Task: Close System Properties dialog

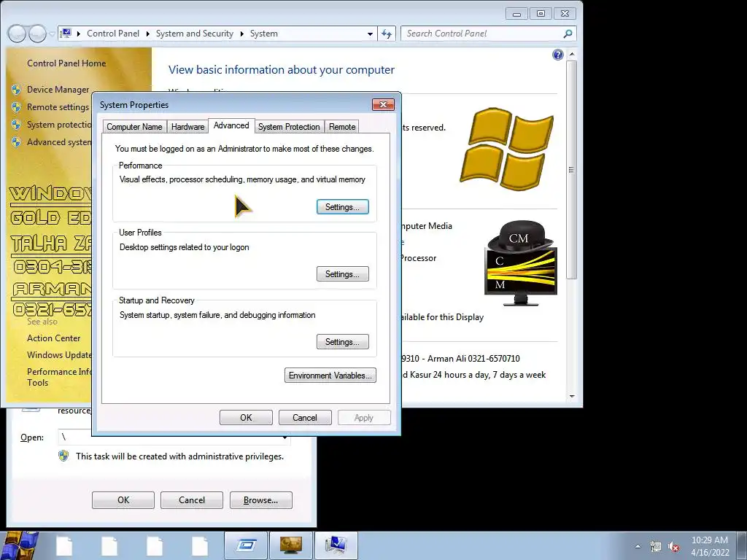Action: pyautogui.click(x=383, y=104)
